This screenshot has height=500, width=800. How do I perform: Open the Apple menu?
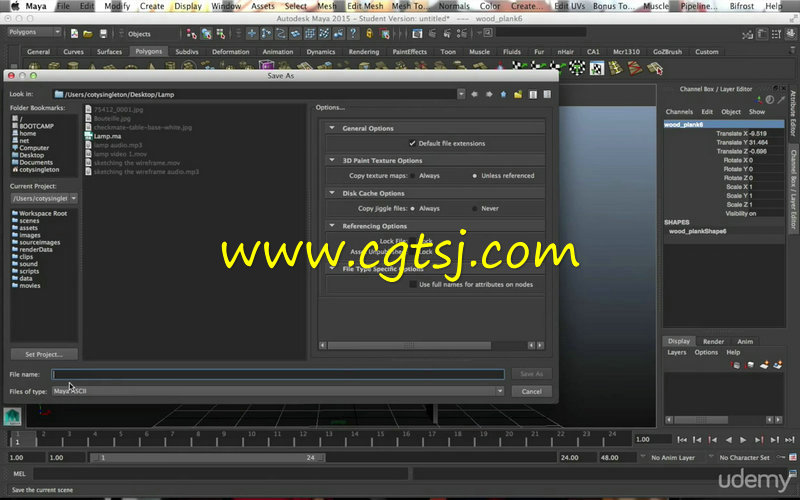click(x=15, y=6)
